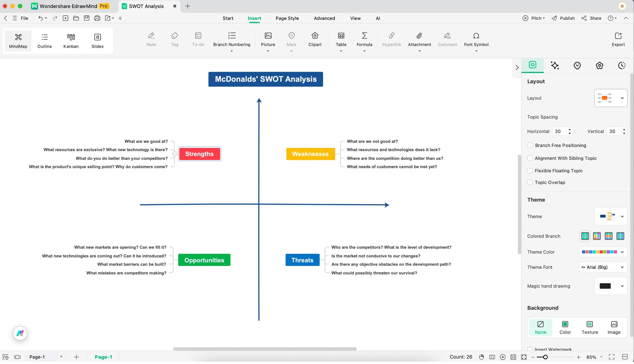This screenshot has height=364, width=634.
Task: Insert a Formula
Action: pyautogui.click(x=364, y=42)
